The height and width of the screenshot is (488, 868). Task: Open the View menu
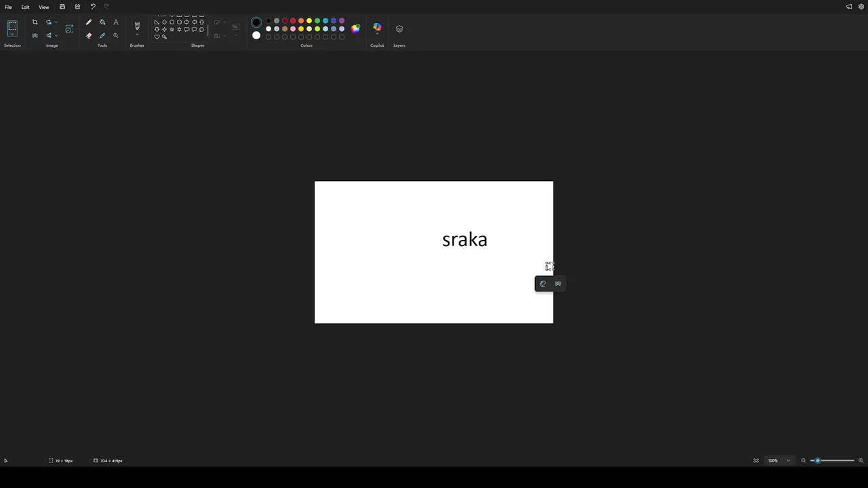pyautogui.click(x=43, y=7)
